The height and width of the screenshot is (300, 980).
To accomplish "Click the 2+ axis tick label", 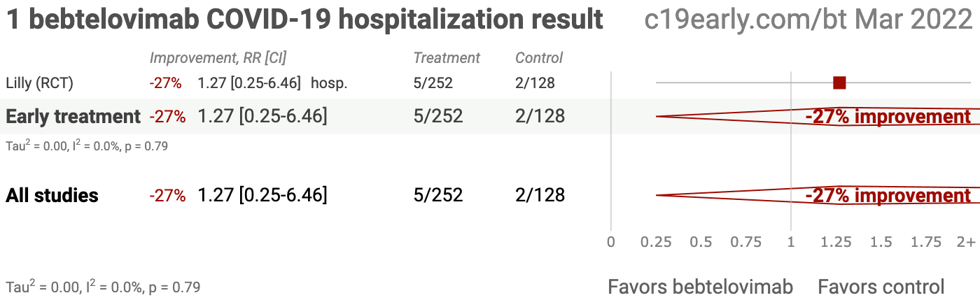I will click(x=966, y=242).
